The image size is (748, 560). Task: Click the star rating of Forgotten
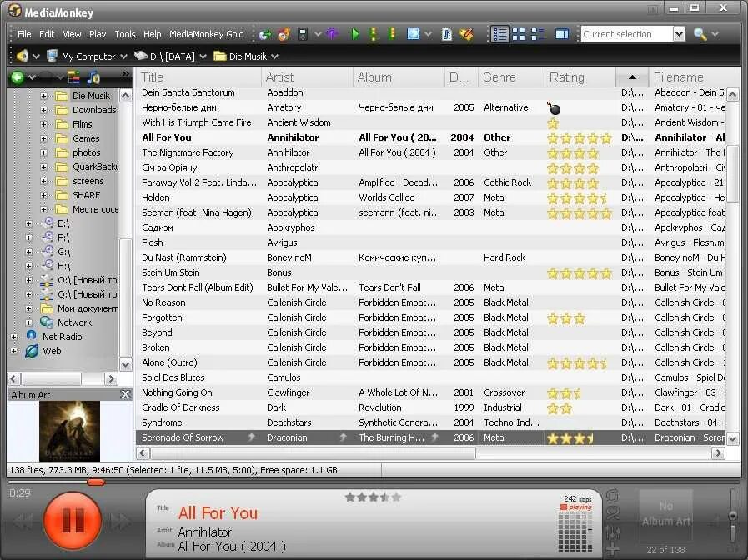click(566, 318)
